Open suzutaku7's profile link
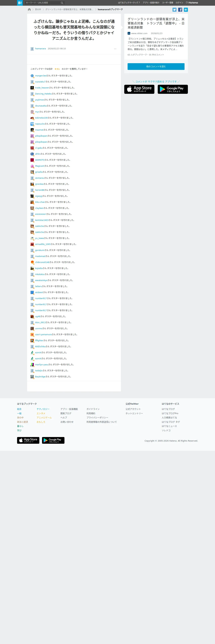The width and height of the screenshot is (215, 644). tap(40, 82)
